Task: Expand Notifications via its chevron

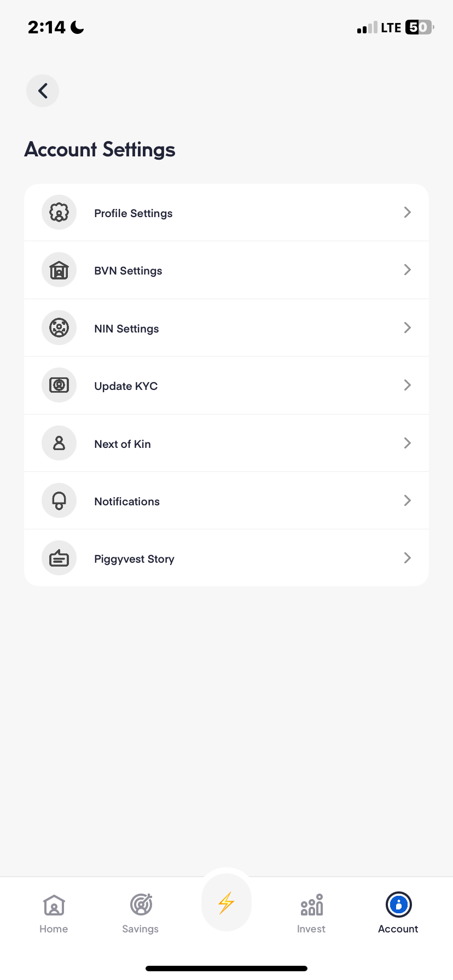Action: [407, 500]
